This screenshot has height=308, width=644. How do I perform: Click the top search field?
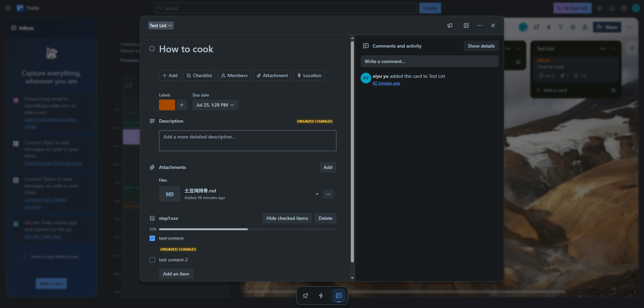pos(286,8)
